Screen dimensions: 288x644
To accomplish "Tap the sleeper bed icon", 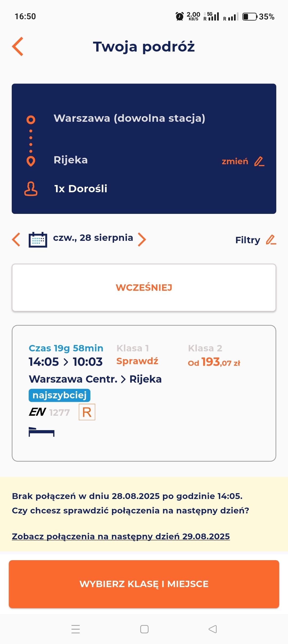I will click(x=42, y=432).
